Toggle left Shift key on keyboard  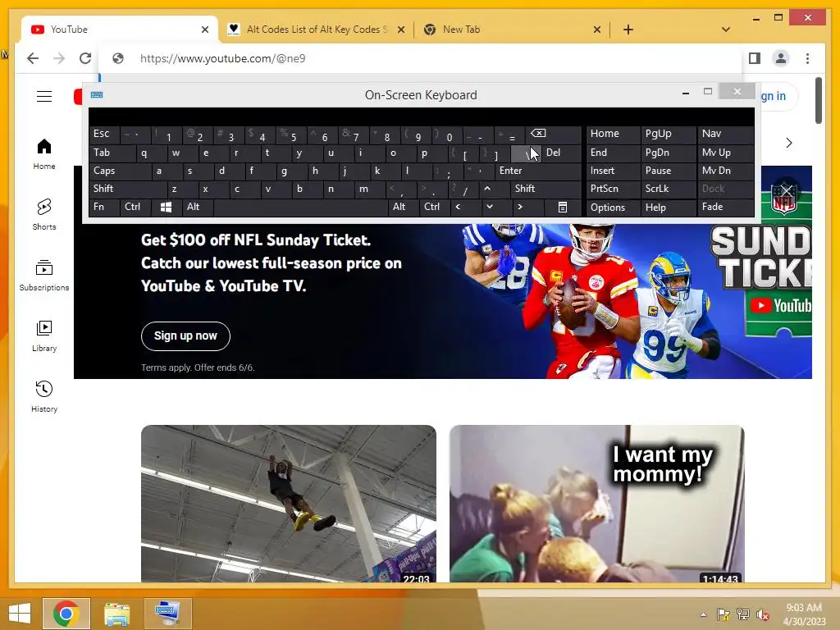[x=128, y=189]
